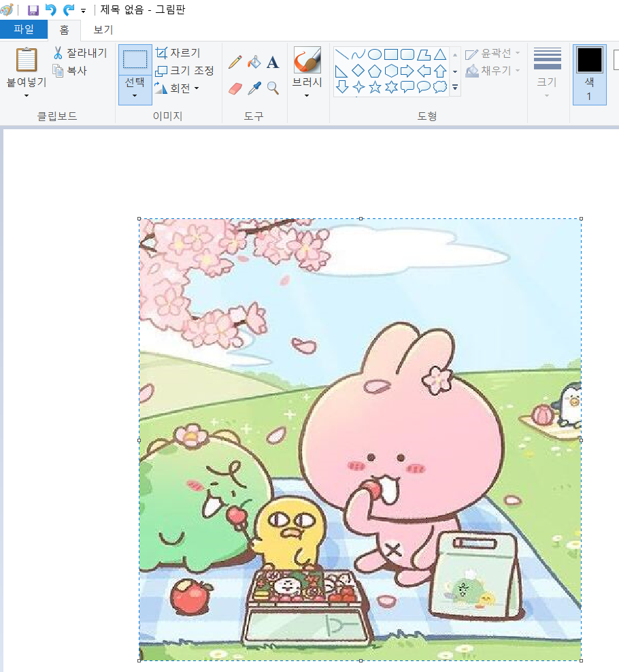Select the curve shape
Viewport: 619px width, 672px height.
point(358,54)
